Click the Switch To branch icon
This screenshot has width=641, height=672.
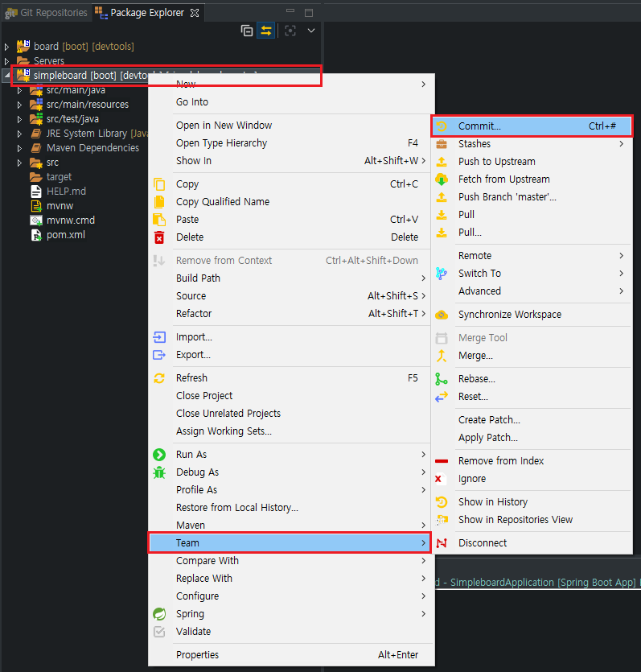[x=442, y=274]
